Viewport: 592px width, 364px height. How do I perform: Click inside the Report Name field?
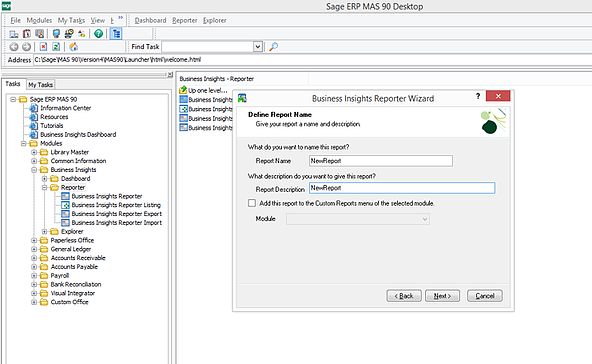coord(381,161)
